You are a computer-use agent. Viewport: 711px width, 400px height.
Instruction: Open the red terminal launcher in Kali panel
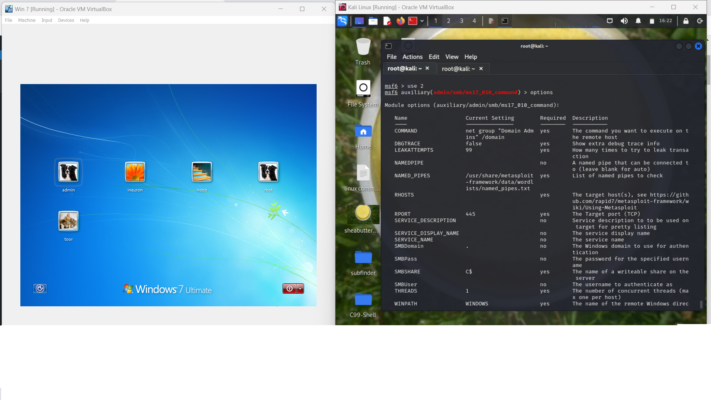click(413, 21)
